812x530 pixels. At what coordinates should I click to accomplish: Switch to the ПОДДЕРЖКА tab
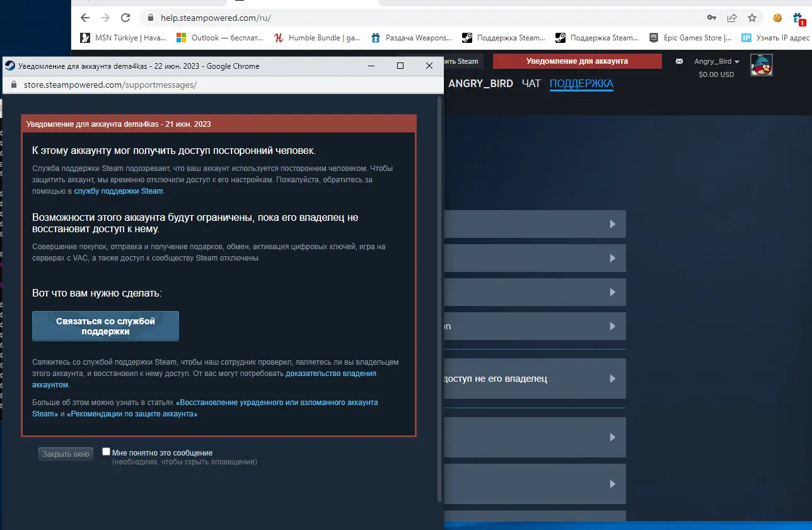pyautogui.click(x=581, y=83)
